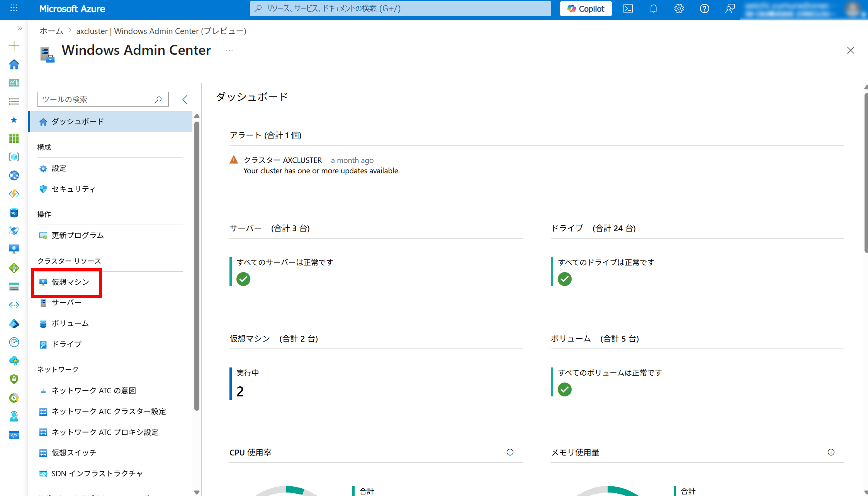Show info for メモリ使用量
This screenshot has width=868, height=496.
click(831, 452)
